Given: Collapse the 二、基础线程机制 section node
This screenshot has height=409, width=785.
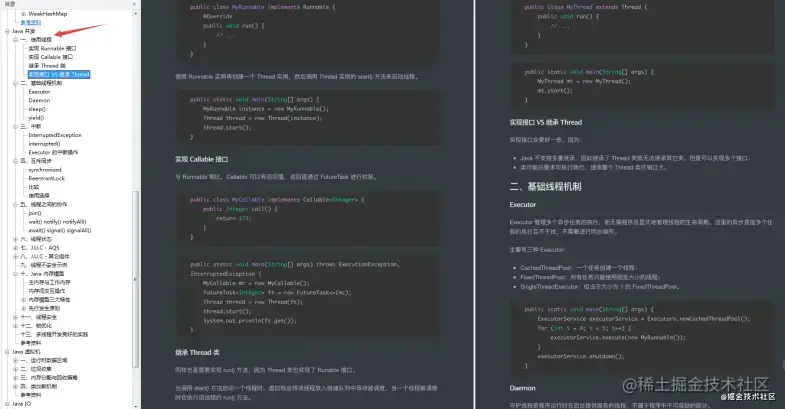Looking at the screenshot, I should pos(16,83).
